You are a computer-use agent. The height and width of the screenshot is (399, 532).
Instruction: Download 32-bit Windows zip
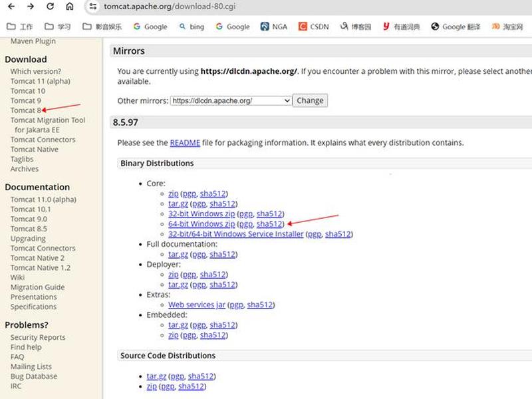(x=201, y=213)
